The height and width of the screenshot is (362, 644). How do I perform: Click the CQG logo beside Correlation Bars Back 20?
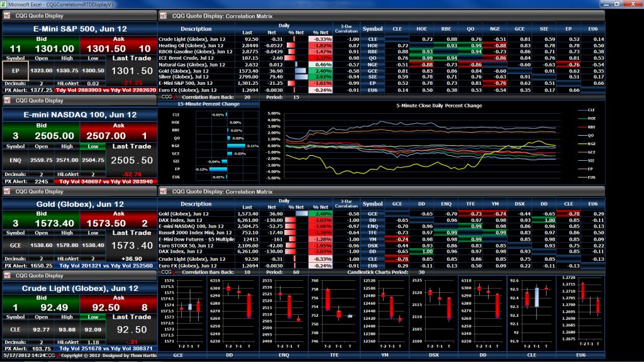[169, 97]
